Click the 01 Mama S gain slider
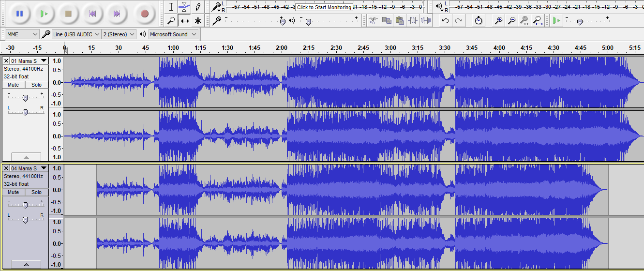 tap(25, 97)
